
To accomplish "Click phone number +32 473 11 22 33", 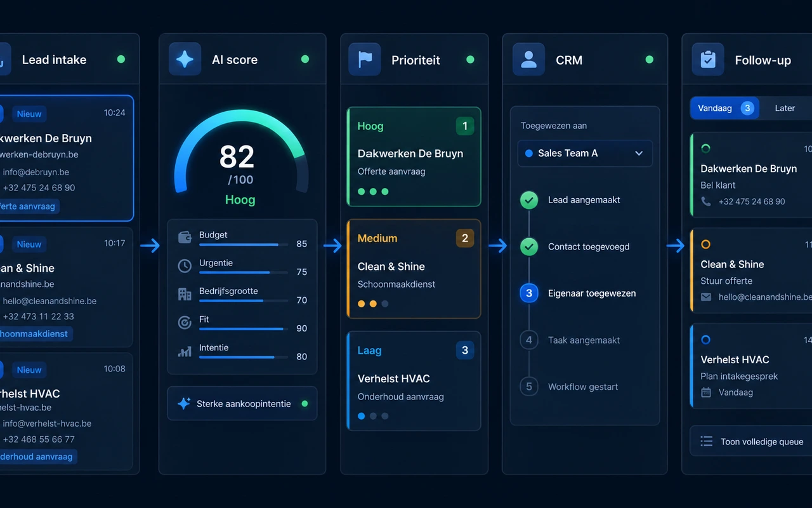I will point(38,316).
